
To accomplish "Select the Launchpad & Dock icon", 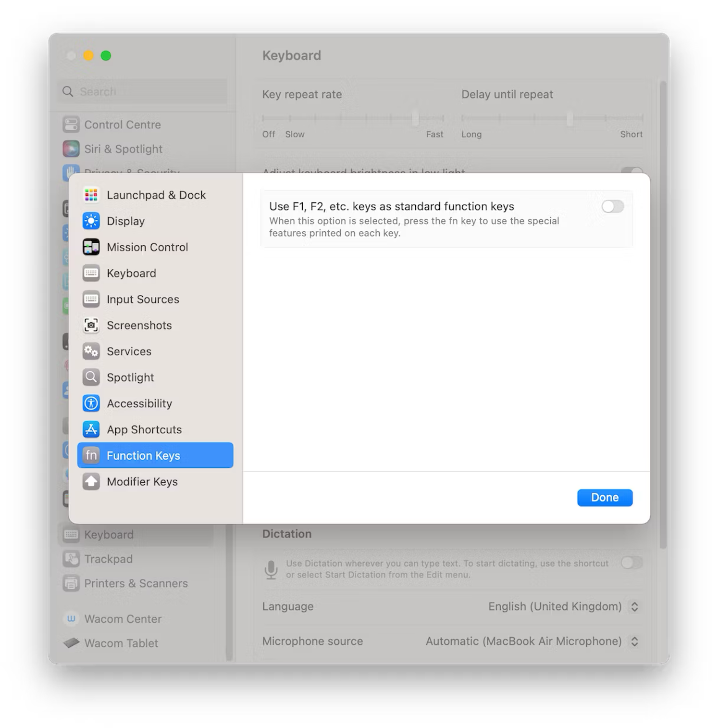I will 91,195.
